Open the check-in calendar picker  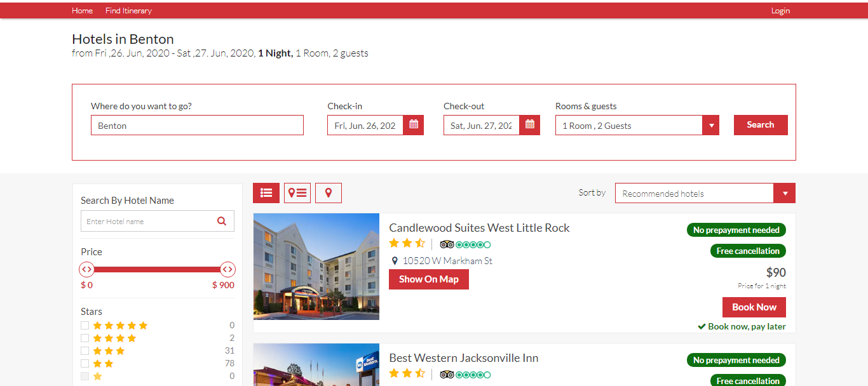coord(414,125)
